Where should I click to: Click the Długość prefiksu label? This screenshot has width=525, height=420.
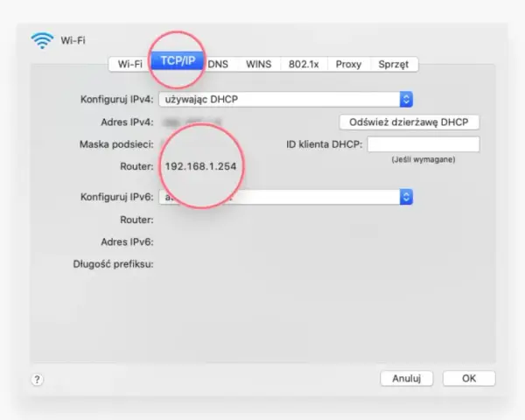tap(113, 264)
